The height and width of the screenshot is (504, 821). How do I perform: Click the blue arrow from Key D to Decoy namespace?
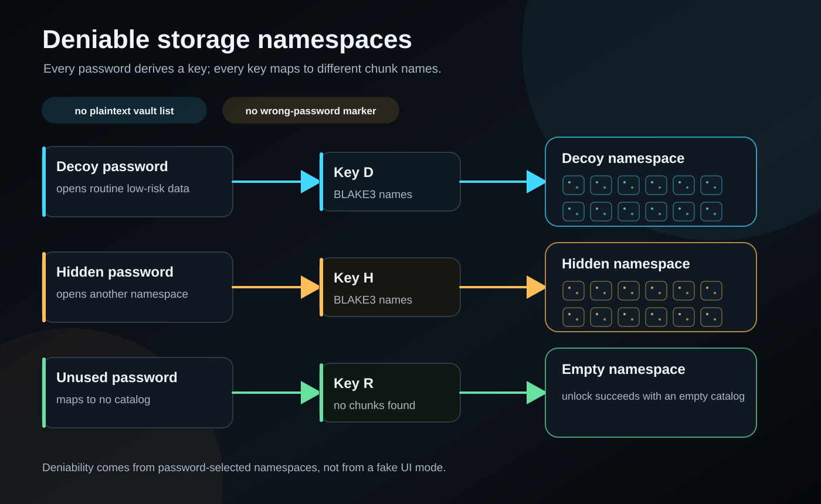pos(503,182)
